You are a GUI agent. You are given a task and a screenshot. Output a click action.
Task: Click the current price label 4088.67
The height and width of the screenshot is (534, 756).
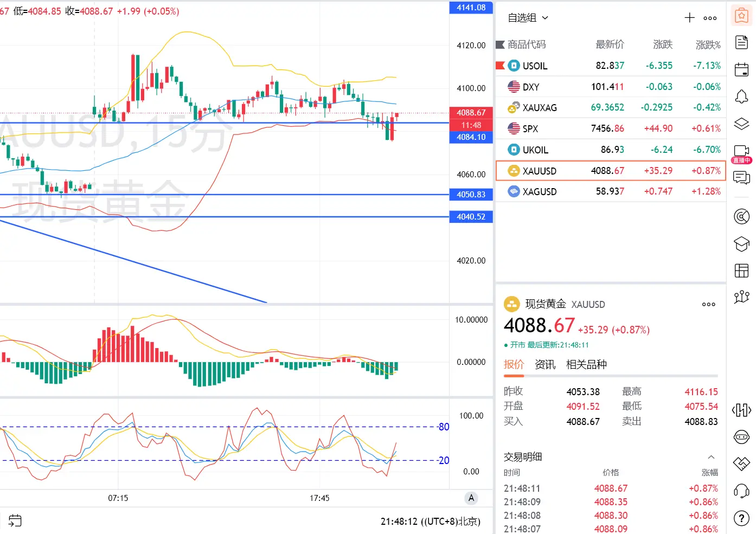click(x=471, y=113)
